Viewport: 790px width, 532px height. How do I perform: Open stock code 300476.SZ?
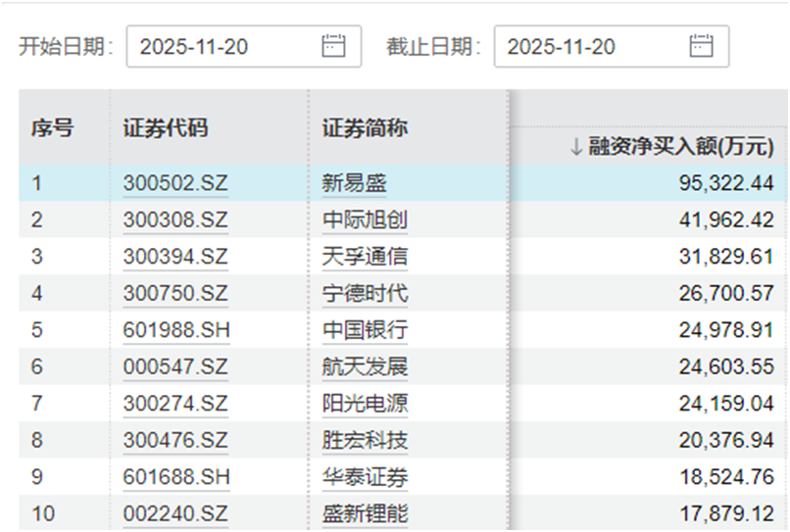click(175, 440)
